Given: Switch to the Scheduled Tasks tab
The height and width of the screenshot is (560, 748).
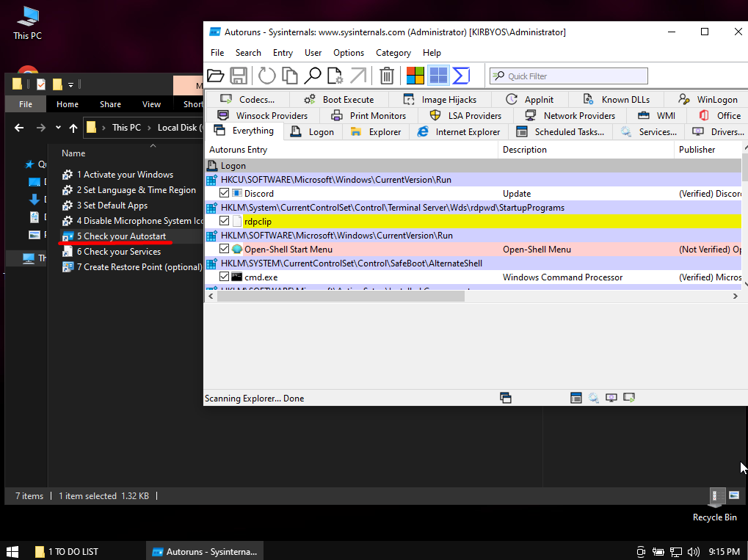Looking at the screenshot, I should click(561, 131).
